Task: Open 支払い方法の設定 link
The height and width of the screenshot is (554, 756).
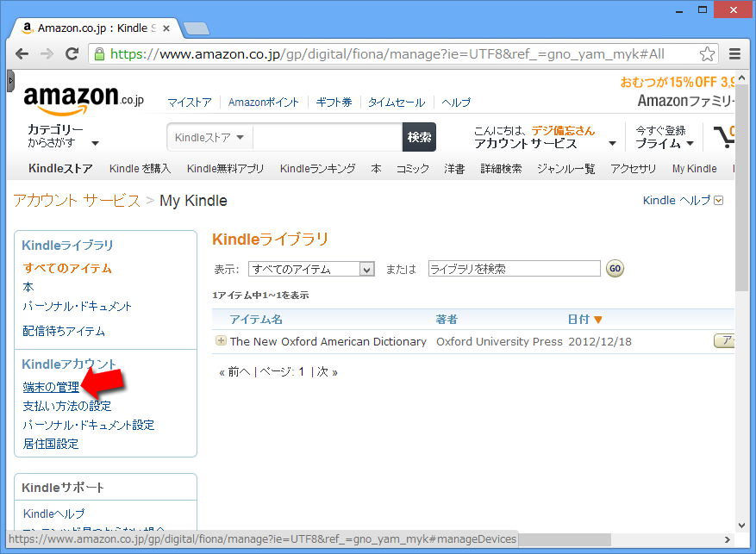Action: [67, 406]
